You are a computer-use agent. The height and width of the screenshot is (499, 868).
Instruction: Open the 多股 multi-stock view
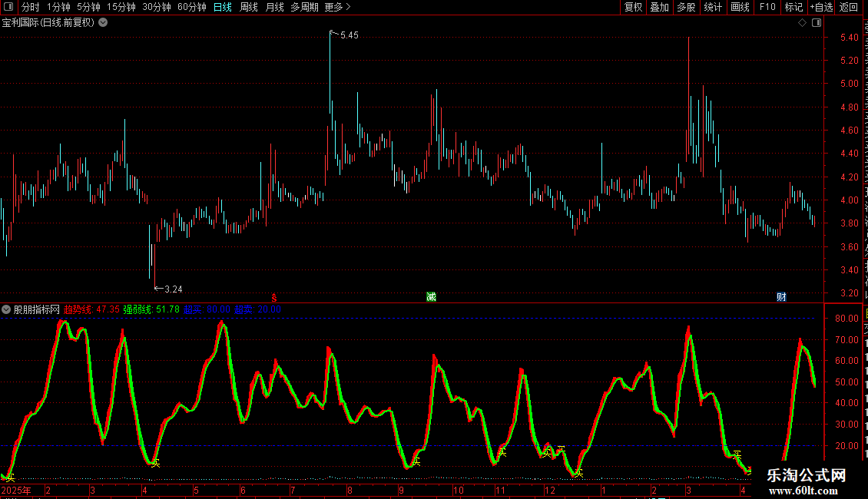(x=687, y=7)
